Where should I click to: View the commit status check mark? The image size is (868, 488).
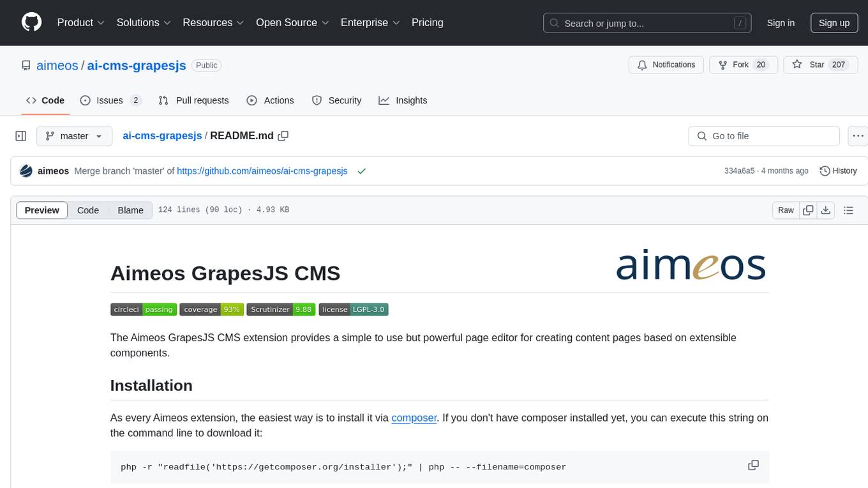pyautogui.click(x=362, y=171)
